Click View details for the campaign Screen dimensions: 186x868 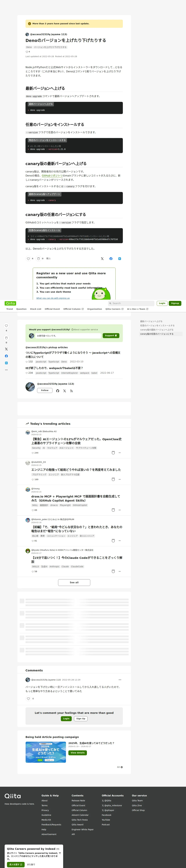coord(78,752)
